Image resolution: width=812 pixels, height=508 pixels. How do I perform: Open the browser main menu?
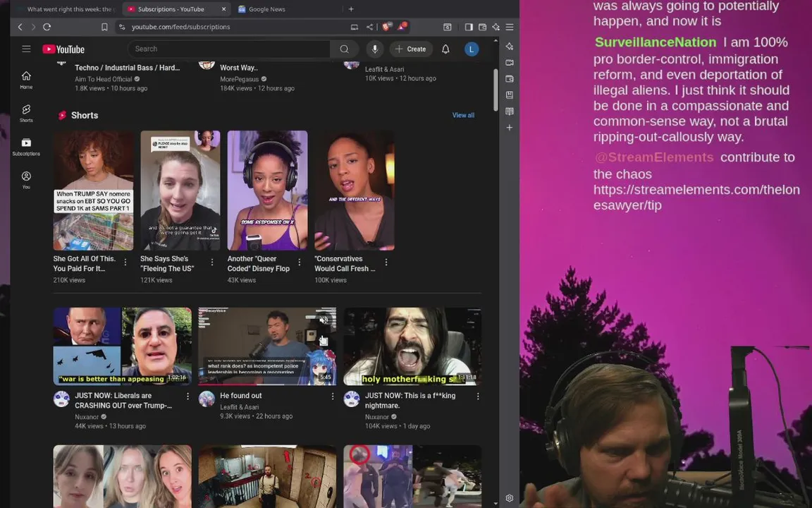pyautogui.click(x=510, y=27)
